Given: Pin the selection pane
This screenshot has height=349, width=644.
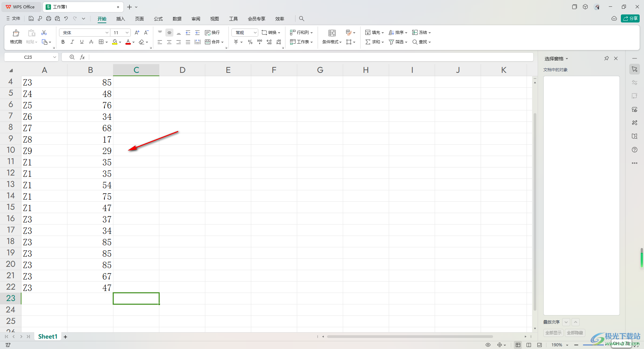Looking at the screenshot, I should (606, 58).
